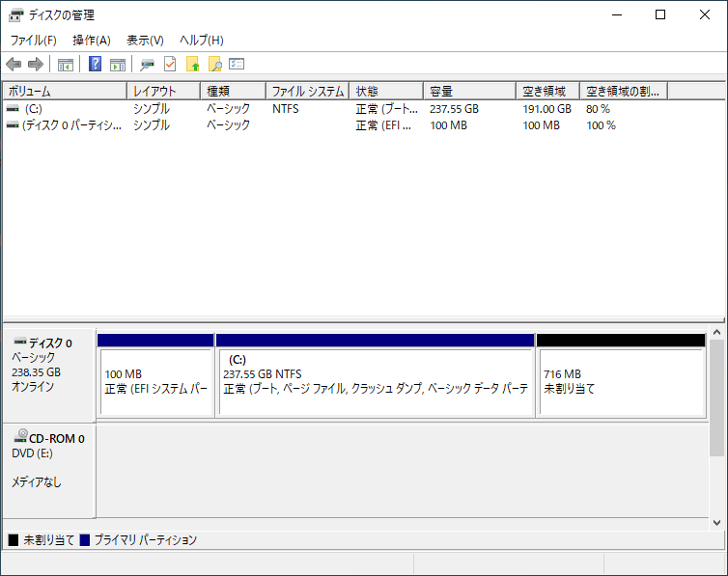Select the 100 MB EFI system partition block
Image resolution: width=728 pixels, height=576 pixels.
155,381
